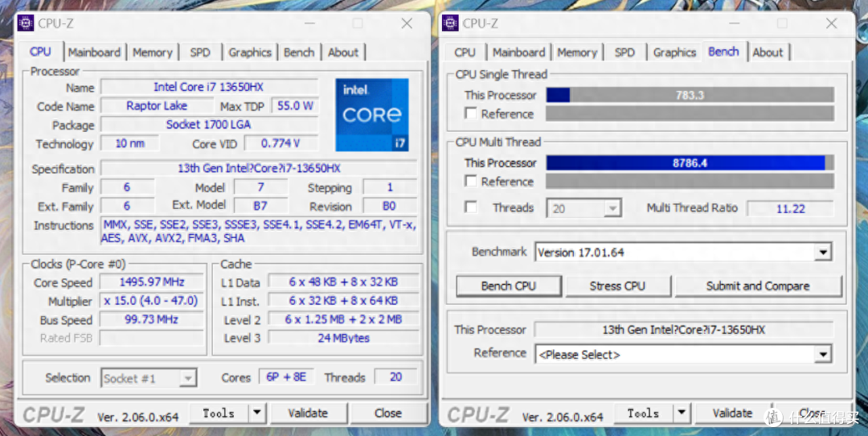Click the single thread Reference bar
The width and height of the screenshot is (868, 436).
[690, 113]
